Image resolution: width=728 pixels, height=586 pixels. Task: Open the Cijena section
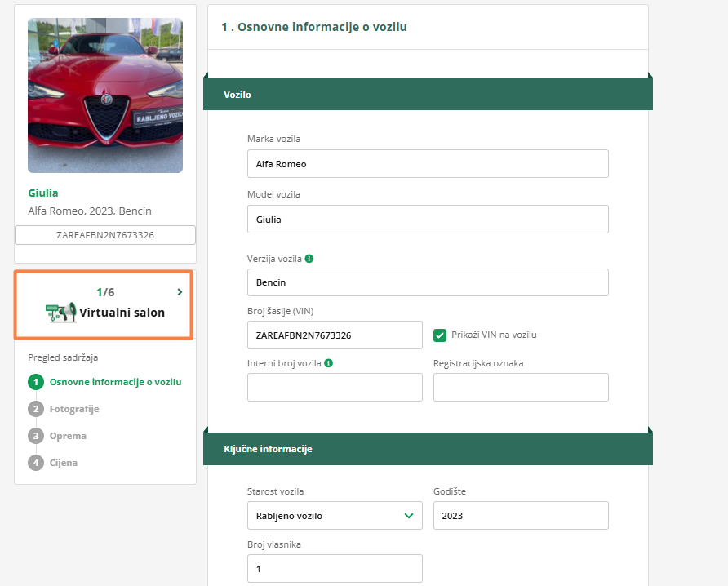64,463
